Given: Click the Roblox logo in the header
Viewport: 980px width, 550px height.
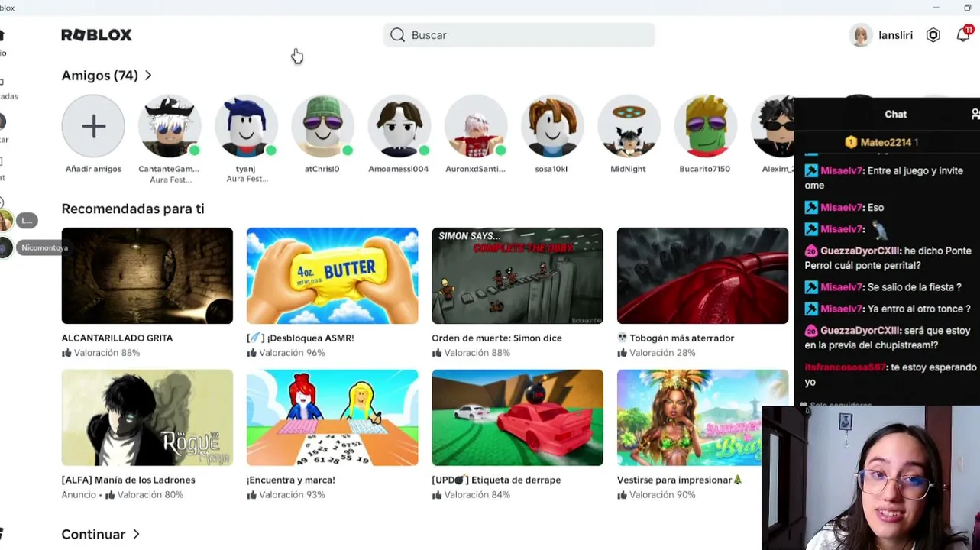Looking at the screenshot, I should click(x=96, y=35).
